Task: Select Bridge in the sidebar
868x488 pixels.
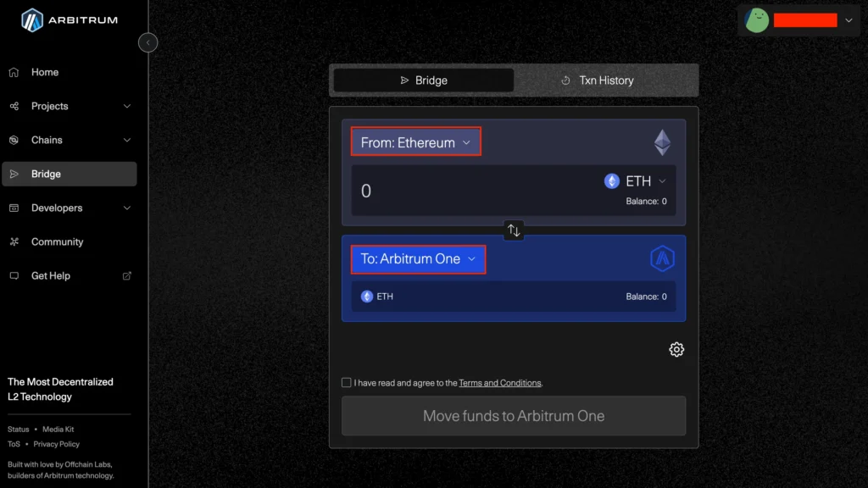Action: 70,174
